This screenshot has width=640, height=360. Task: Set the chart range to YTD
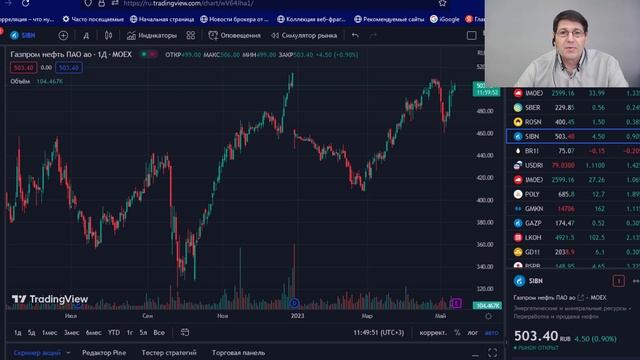tap(114, 333)
